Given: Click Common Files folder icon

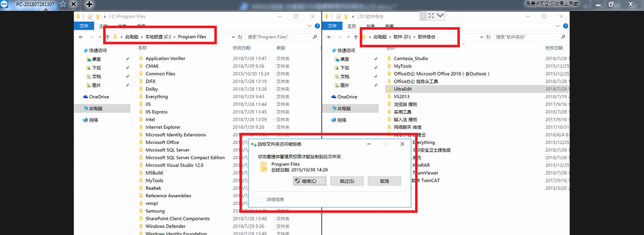Looking at the screenshot, I should pyautogui.click(x=141, y=74).
